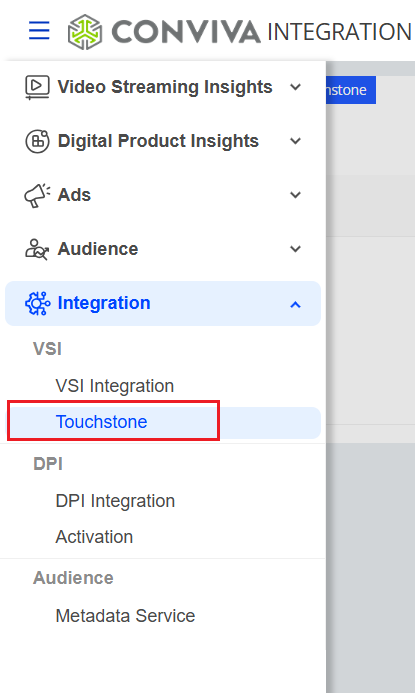Click the Integration menu label
415x693 pixels.
[104, 303]
